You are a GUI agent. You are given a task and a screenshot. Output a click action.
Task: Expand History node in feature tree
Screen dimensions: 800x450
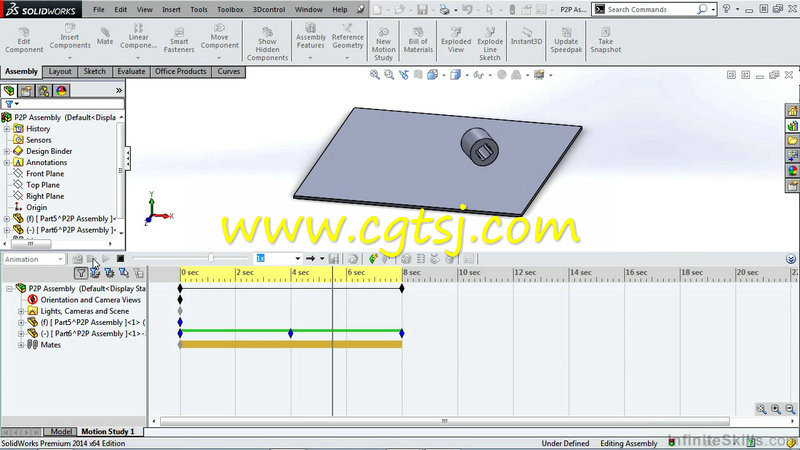[x=7, y=129]
